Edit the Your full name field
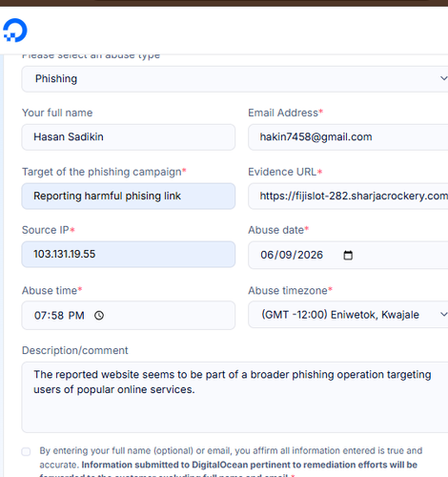This screenshot has width=448, height=477. [x=129, y=137]
